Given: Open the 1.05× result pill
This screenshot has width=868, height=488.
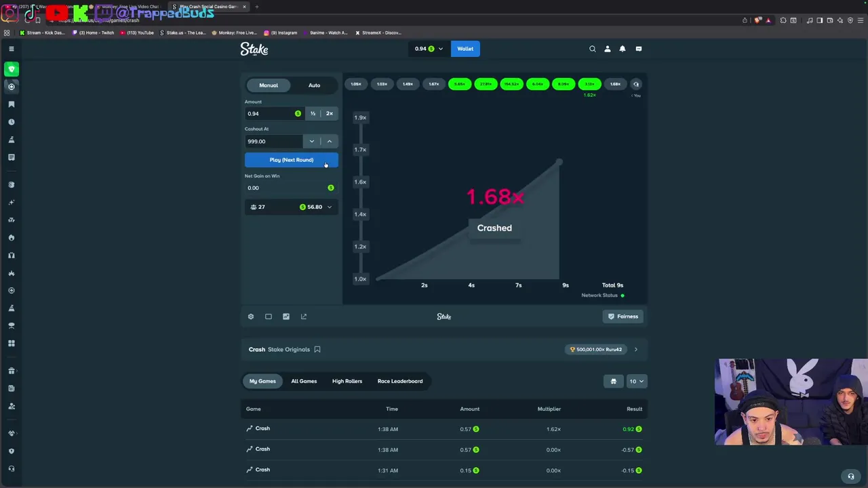Looking at the screenshot, I should (x=356, y=84).
